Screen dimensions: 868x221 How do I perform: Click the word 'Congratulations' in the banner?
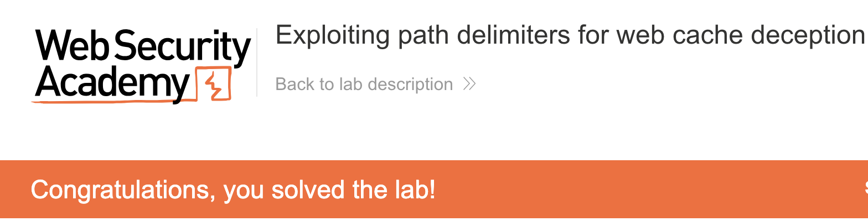tap(122, 190)
